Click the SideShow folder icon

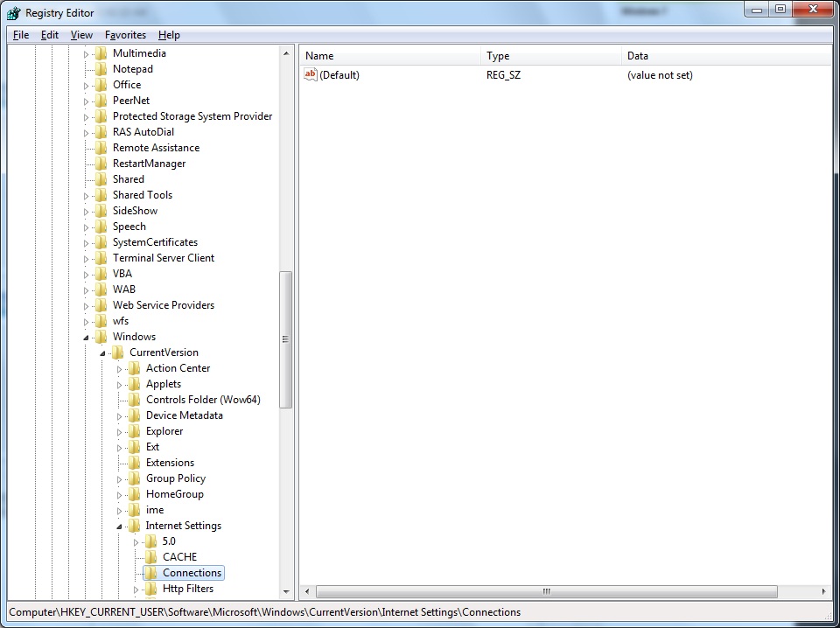tap(101, 211)
